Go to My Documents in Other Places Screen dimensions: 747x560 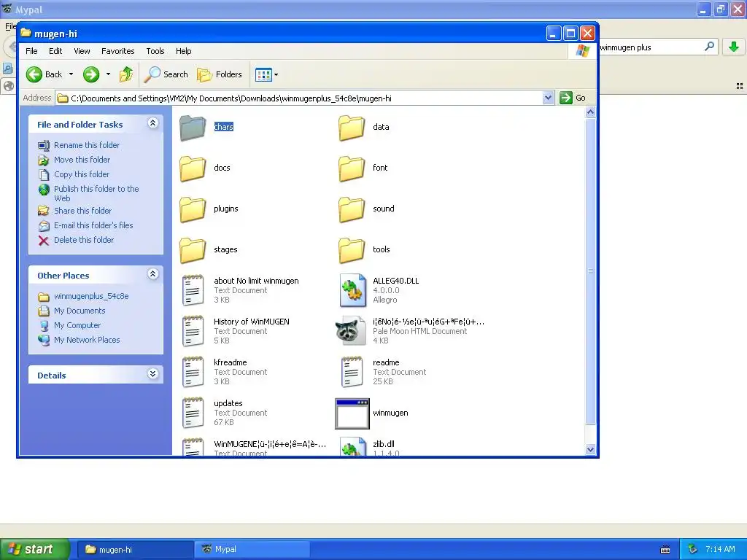tap(80, 311)
